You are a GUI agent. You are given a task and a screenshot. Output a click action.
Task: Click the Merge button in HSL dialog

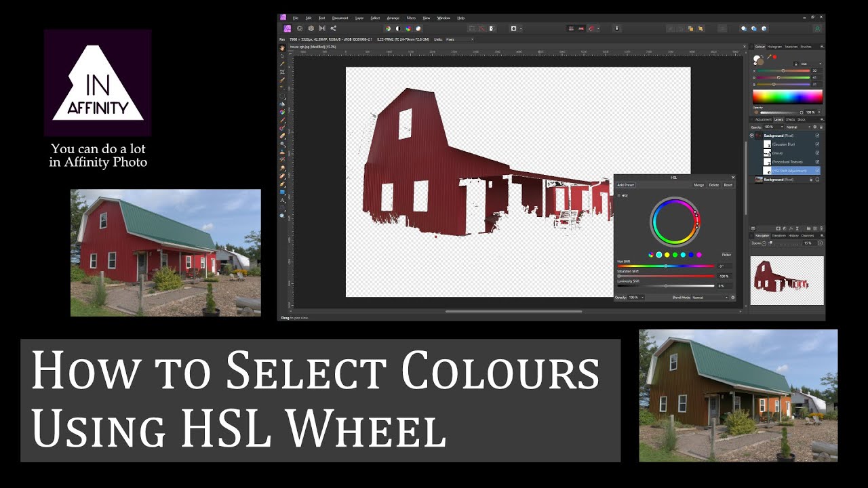click(699, 185)
